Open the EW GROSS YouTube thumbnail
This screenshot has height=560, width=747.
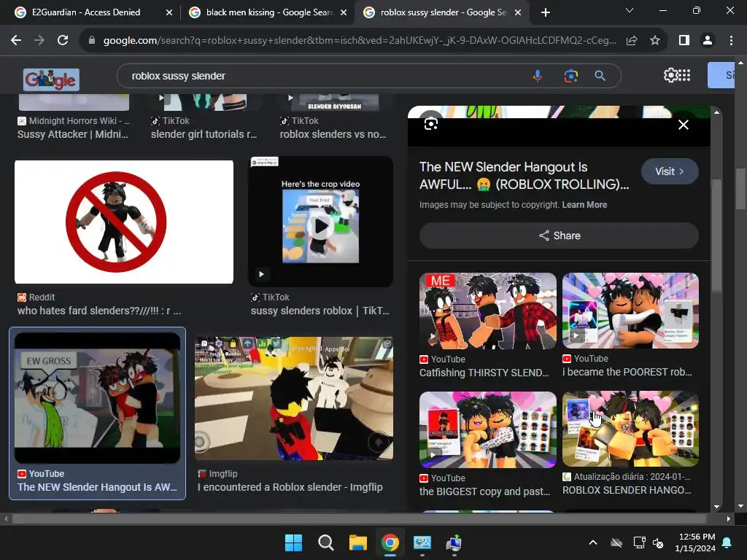tap(97, 397)
